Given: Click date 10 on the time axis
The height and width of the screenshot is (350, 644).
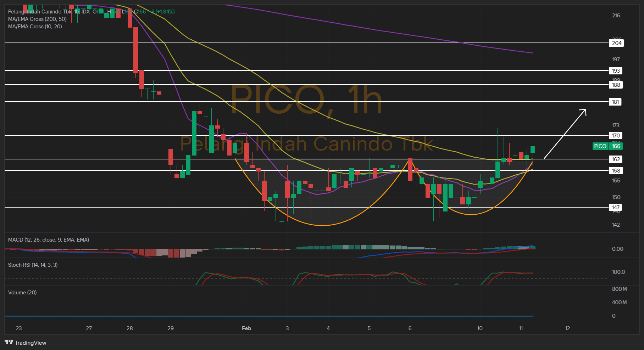Looking at the screenshot, I should click(480, 328).
